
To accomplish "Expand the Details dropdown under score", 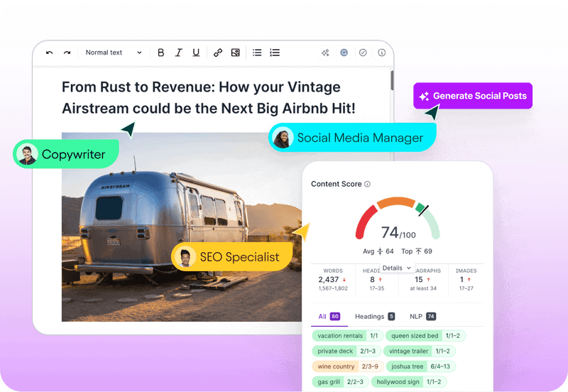I will [x=397, y=268].
